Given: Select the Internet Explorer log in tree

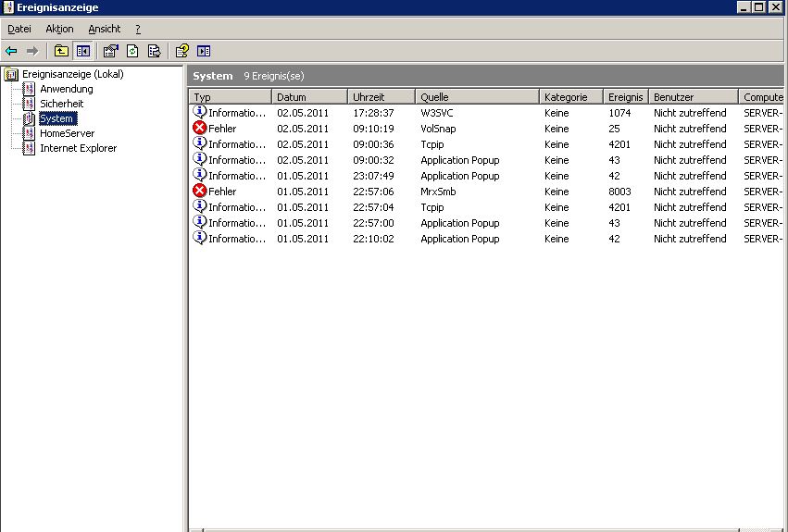Looking at the screenshot, I should (78, 148).
